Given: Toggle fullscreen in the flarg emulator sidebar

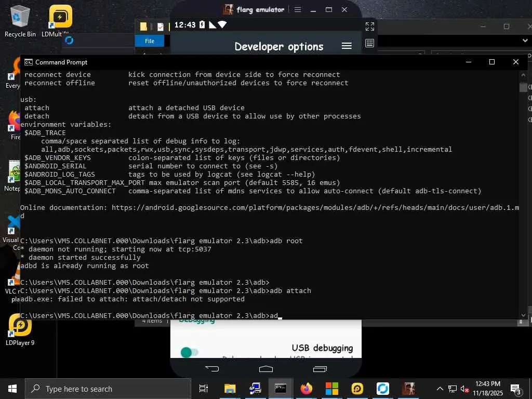Looking at the screenshot, I should (370, 26).
